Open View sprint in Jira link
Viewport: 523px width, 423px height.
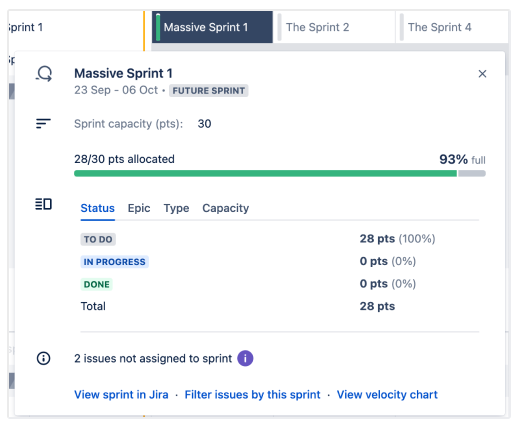[121, 395]
